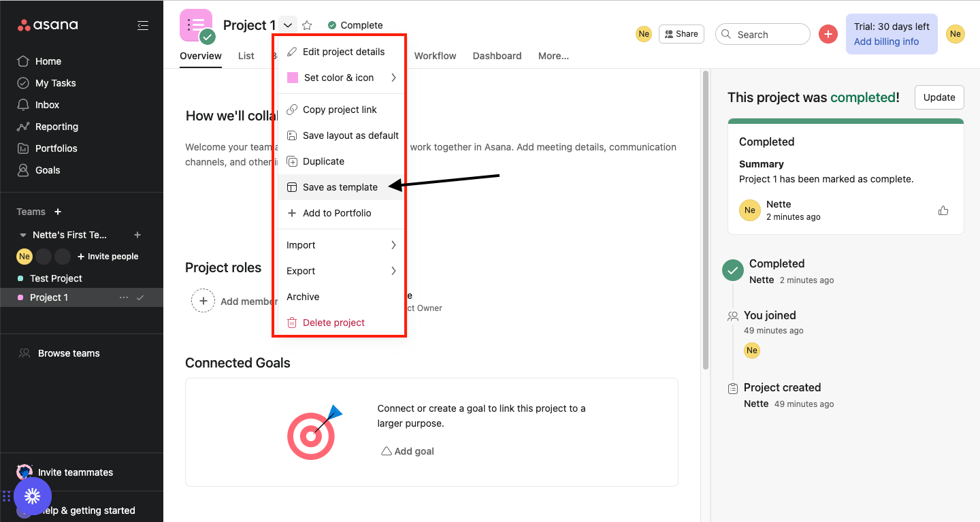Viewport: 980px width, 522px height.
Task: Switch to the Dashboard tab
Action: click(x=497, y=56)
